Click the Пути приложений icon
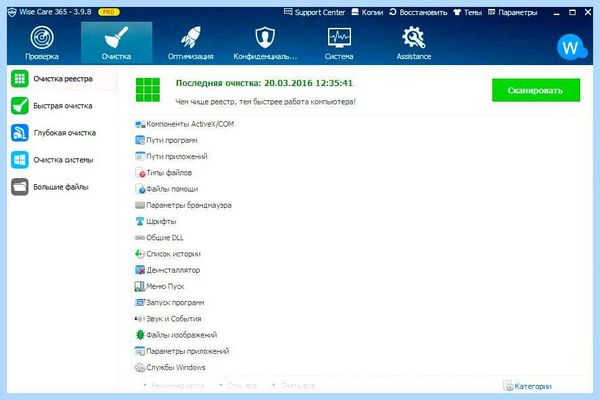 (140, 156)
